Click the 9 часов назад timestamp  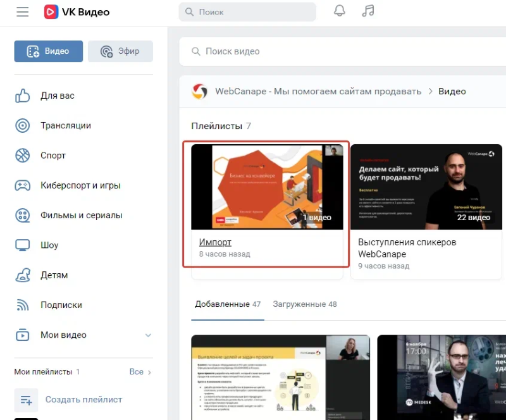[384, 266]
